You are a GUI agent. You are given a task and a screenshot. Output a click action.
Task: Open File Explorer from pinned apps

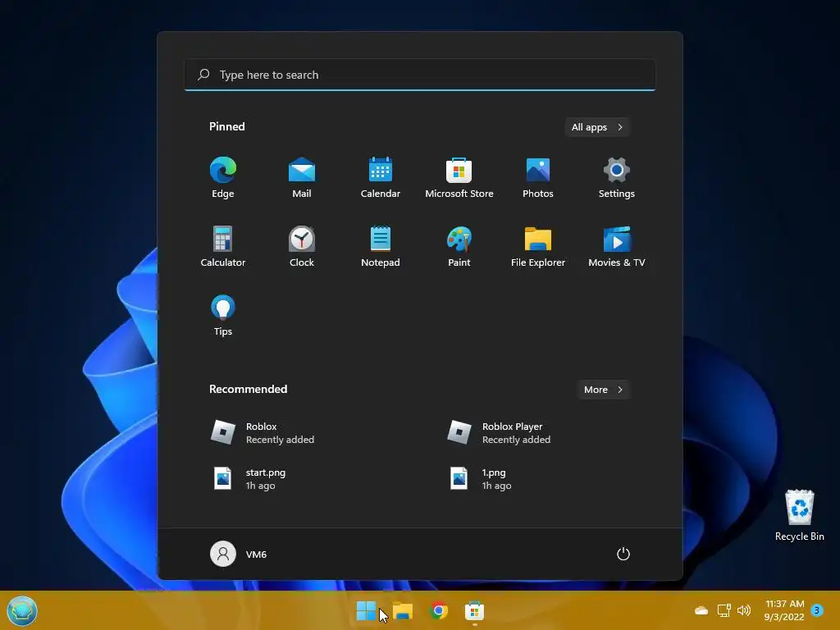tap(538, 246)
